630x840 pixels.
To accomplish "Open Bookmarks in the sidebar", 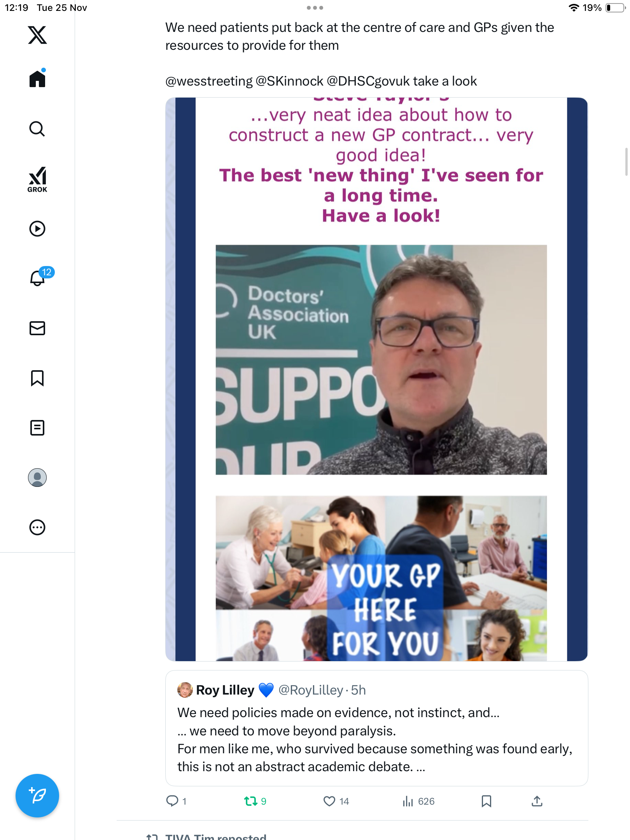I will (x=37, y=378).
